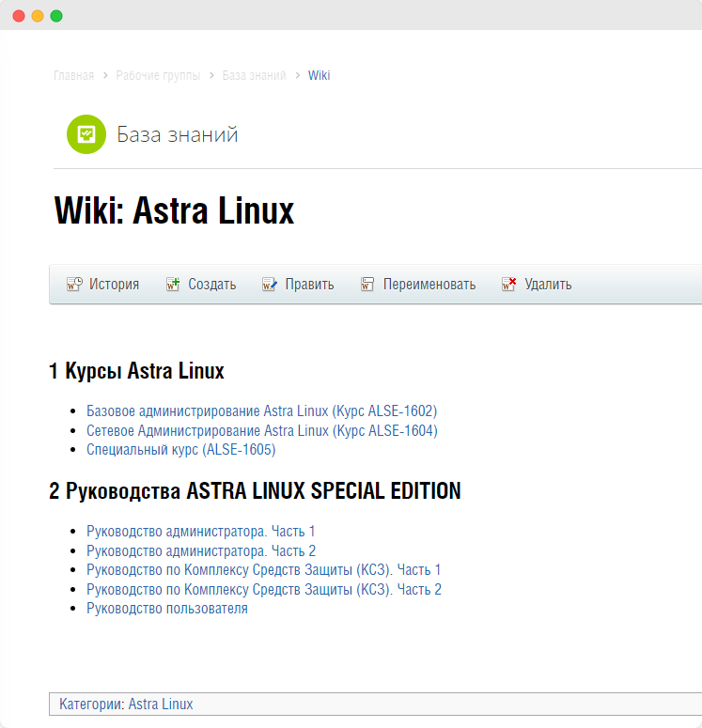Click the 1 Курсы Astra Linux heading

(136, 370)
